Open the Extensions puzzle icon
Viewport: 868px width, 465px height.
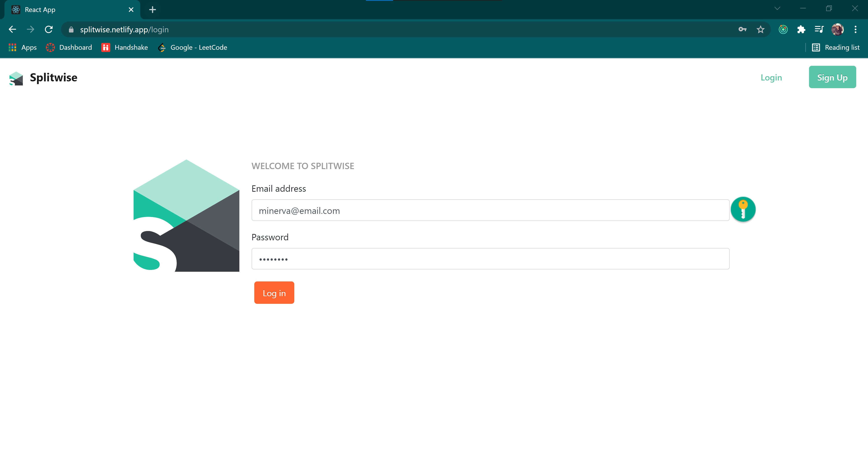coord(801,30)
